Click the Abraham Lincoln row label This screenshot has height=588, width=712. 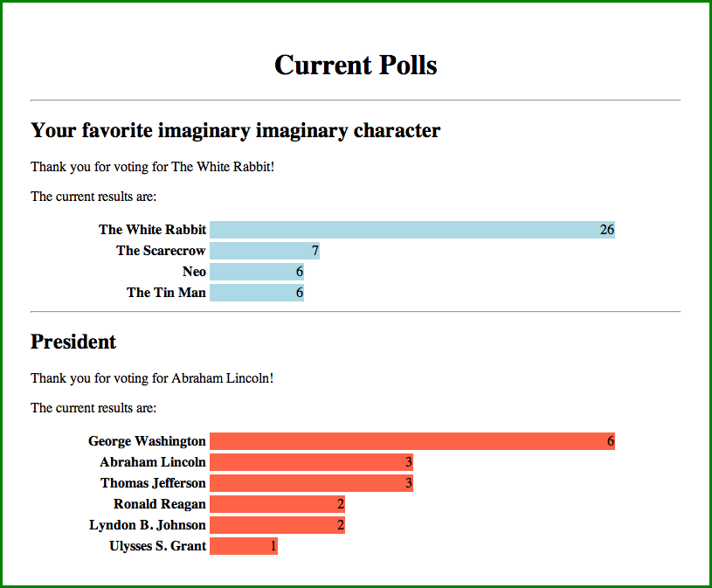point(153,462)
